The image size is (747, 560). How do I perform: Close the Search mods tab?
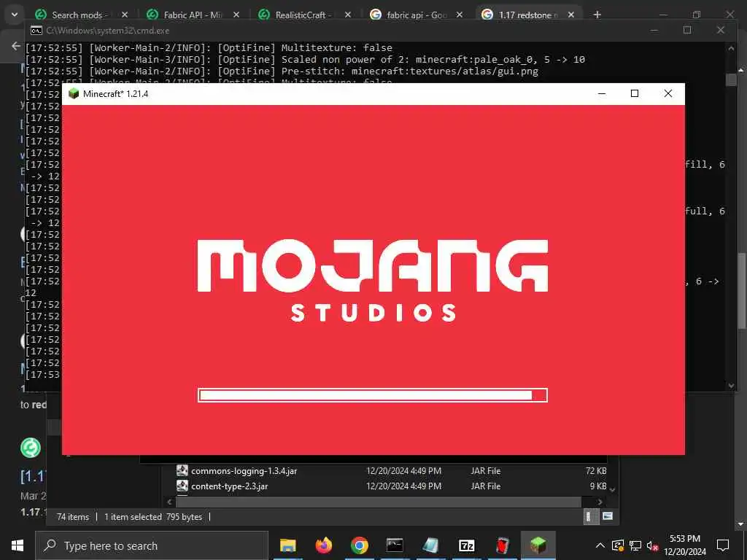pyautogui.click(x=125, y=15)
